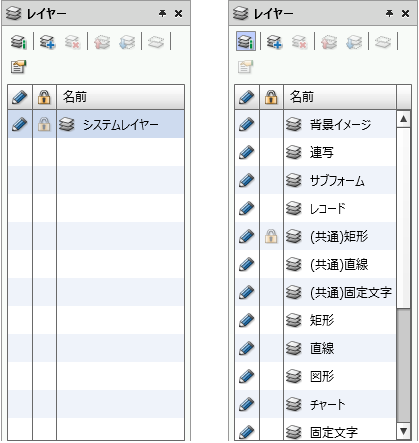Click move layer down icon in left panel

point(127,42)
